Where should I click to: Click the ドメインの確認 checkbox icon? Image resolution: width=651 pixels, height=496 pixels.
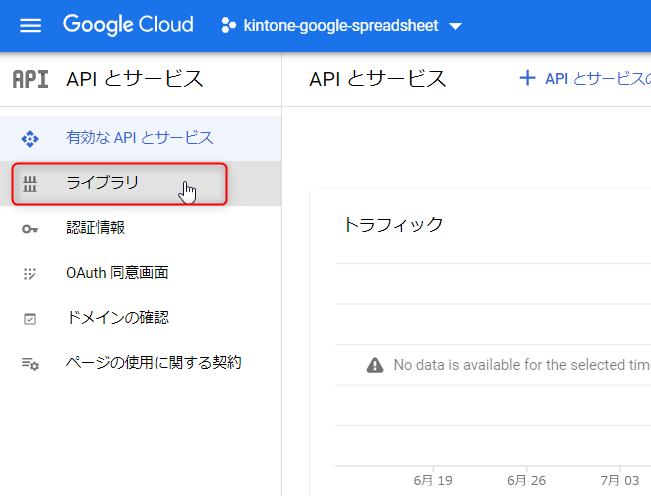(30, 318)
